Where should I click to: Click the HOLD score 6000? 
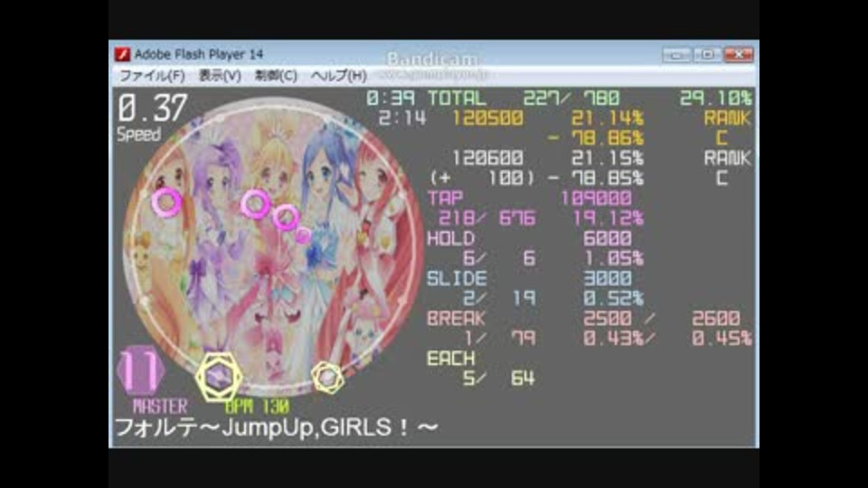click(608, 239)
